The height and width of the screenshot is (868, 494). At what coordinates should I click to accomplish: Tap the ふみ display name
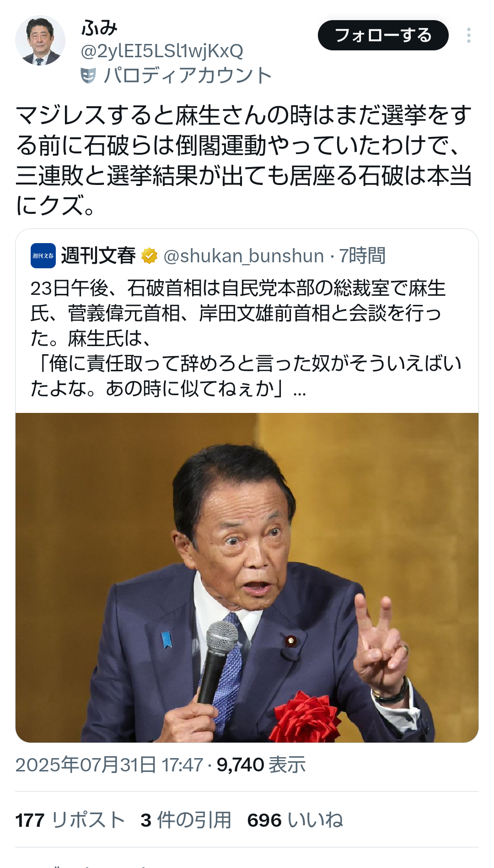click(99, 28)
